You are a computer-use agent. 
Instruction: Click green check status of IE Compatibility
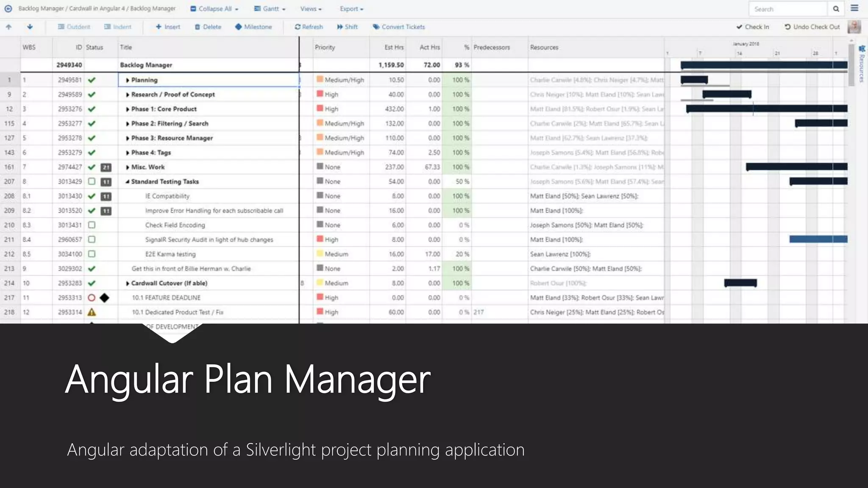[x=92, y=196]
